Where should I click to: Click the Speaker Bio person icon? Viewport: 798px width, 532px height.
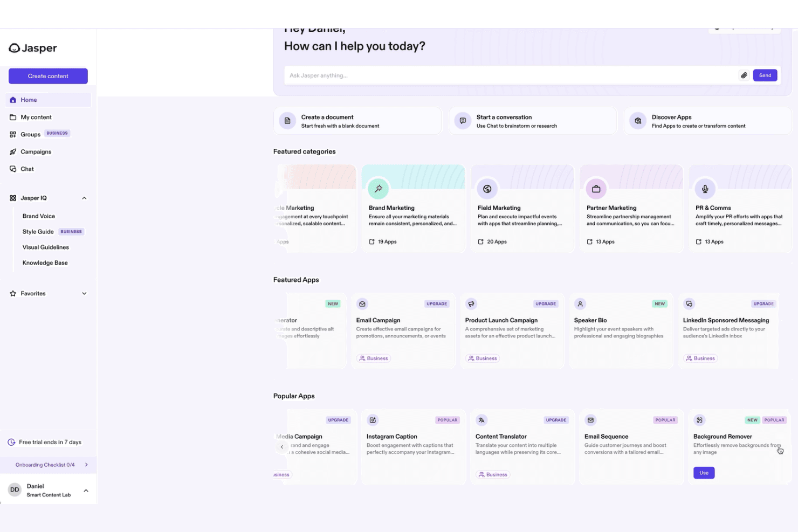pyautogui.click(x=580, y=304)
